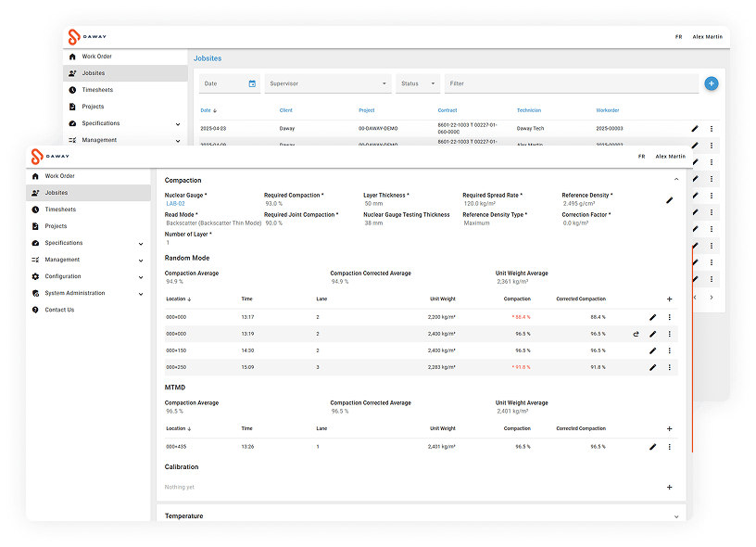Expand the Temperature section
The height and width of the screenshot is (547, 756).
click(x=676, y=516)
